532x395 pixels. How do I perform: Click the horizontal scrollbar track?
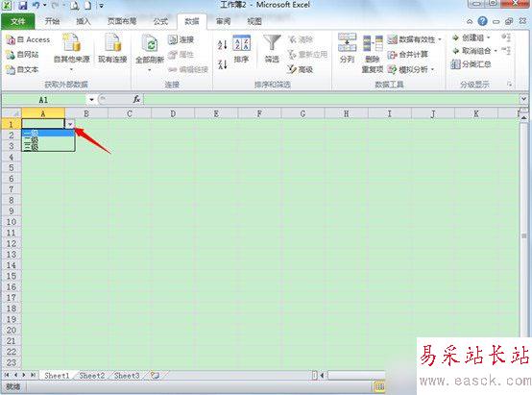tap(356, 376)
